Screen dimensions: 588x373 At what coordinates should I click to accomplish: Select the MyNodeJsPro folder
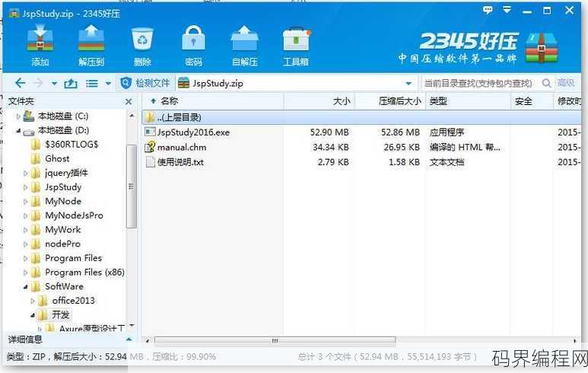pos(74,215)
